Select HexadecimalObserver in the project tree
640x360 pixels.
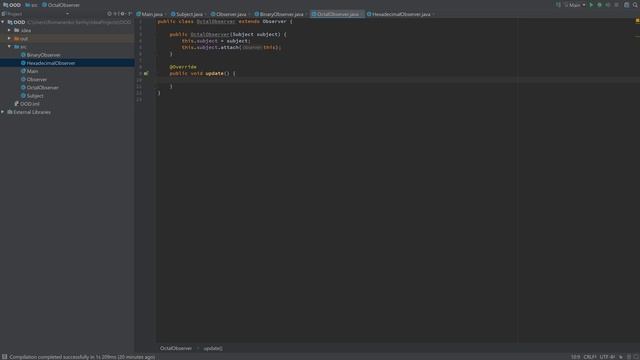[51, 63]
